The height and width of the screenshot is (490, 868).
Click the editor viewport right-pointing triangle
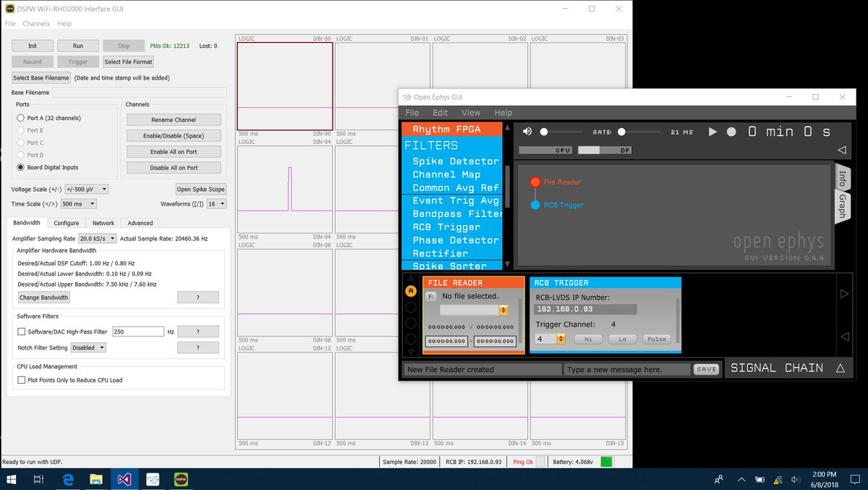[x=843, y=294]
